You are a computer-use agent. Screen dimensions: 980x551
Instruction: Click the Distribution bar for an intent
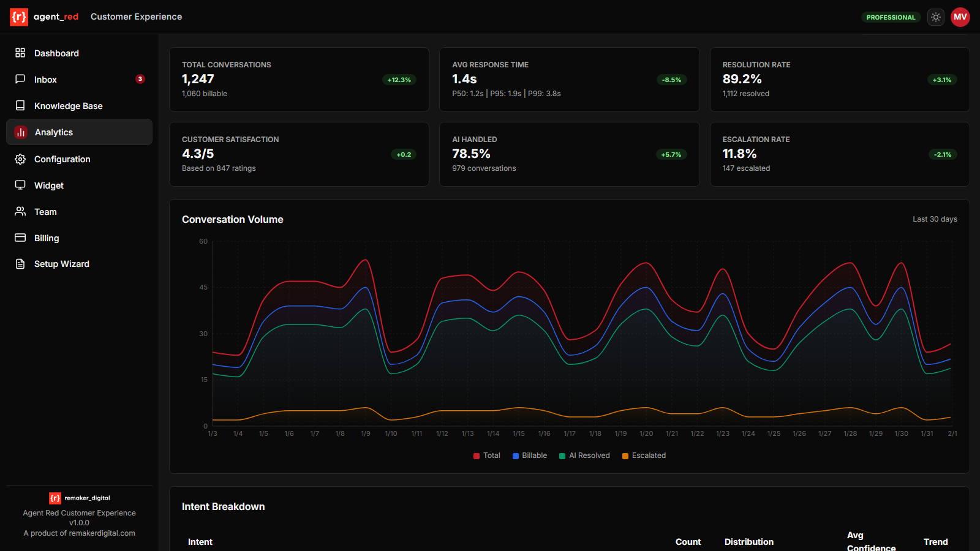[748, 542]
